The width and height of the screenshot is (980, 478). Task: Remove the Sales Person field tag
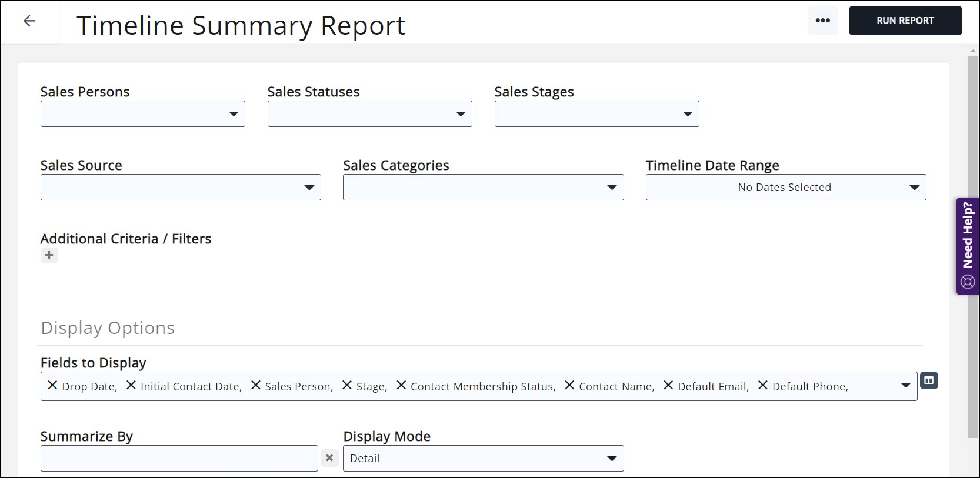[x=256, y=386]
